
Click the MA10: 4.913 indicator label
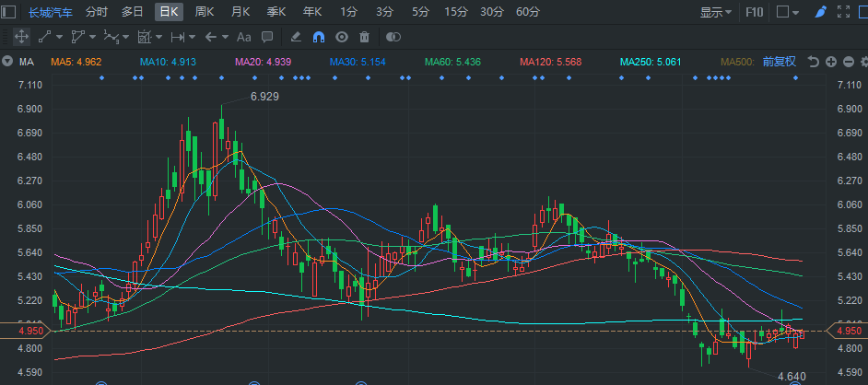click(168, 62)
